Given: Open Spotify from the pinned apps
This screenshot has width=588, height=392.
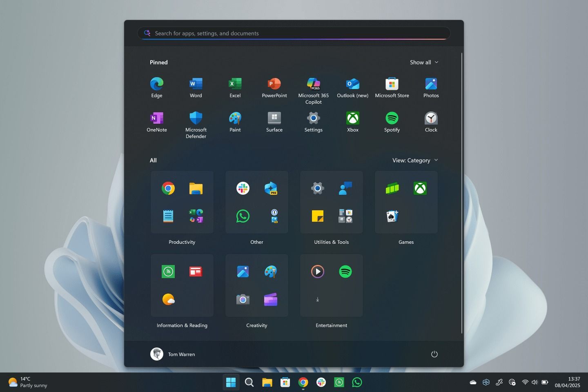Looking at the screenshot, I should click(392, 120).
